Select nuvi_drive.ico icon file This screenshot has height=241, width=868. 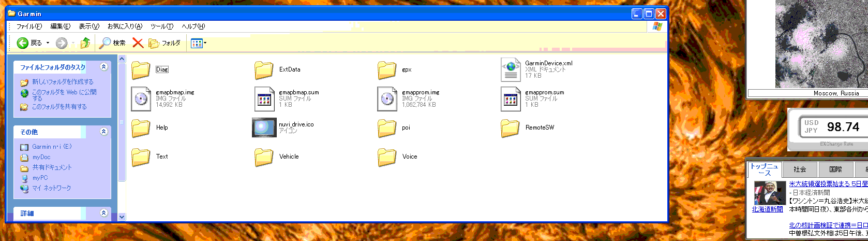[x=264, y=127]
